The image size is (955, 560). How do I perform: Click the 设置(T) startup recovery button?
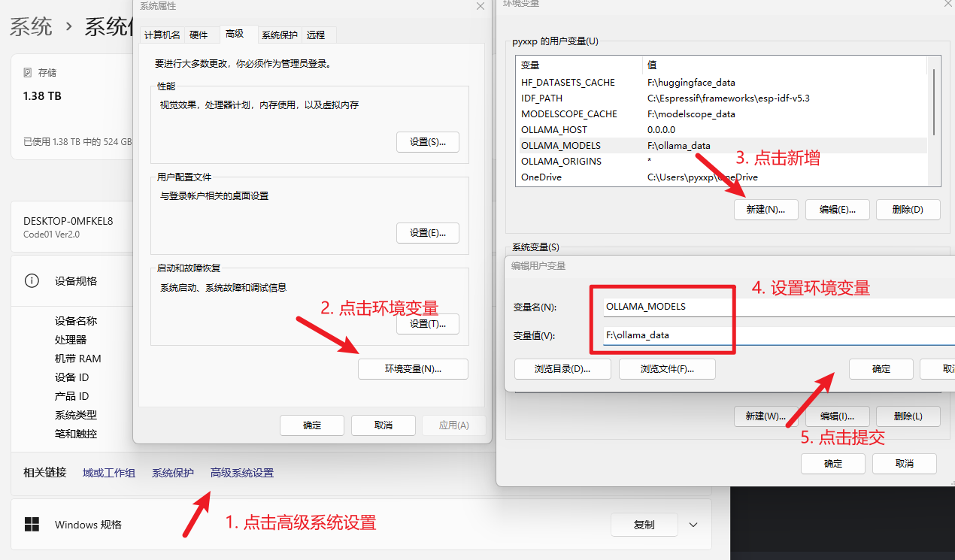pos(428,324)
